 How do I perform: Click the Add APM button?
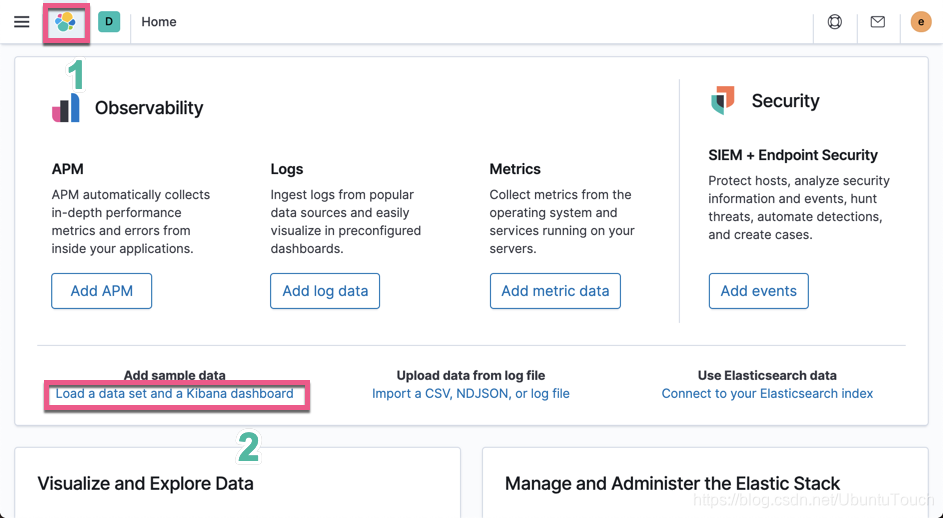(x=102, y=291)
